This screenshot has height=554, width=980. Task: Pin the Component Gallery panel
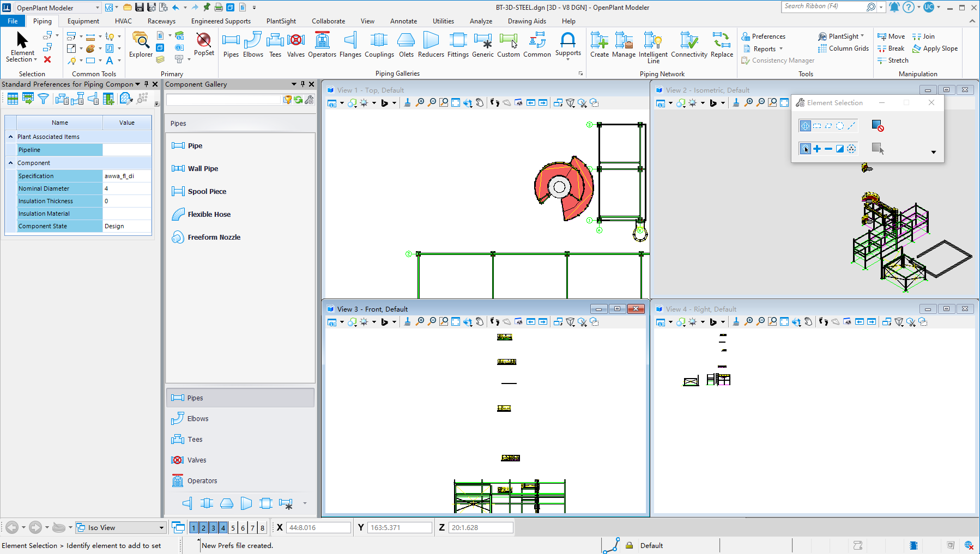tap(303, 84)
